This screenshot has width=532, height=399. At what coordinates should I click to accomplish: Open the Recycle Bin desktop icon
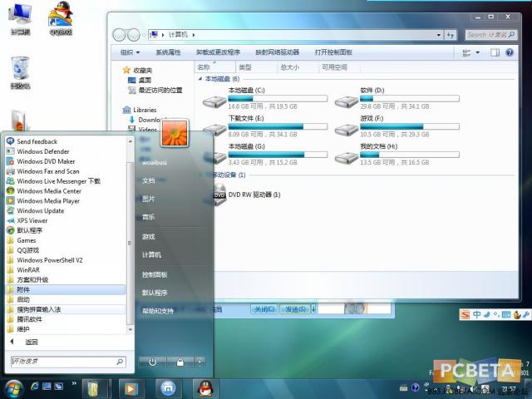pos(19,72)
